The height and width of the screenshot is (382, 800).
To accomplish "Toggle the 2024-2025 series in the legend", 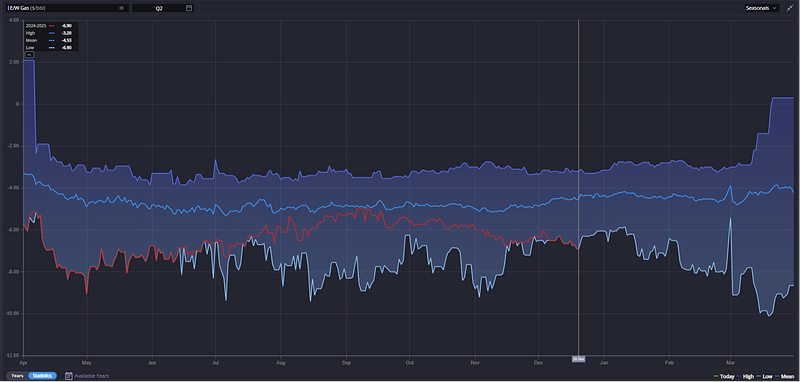I will 36,26.
